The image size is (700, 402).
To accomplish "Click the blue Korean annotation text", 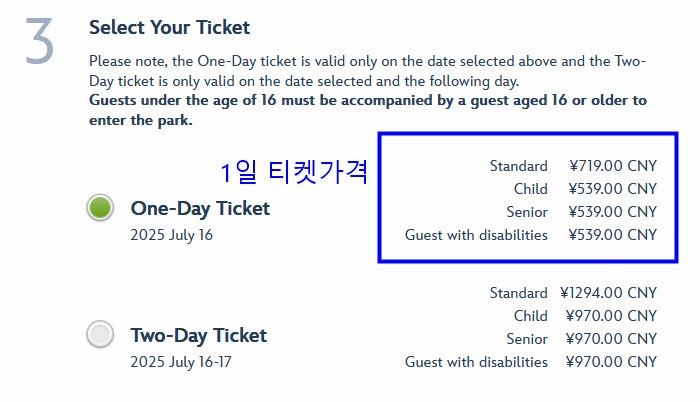I will coord(294,172).
